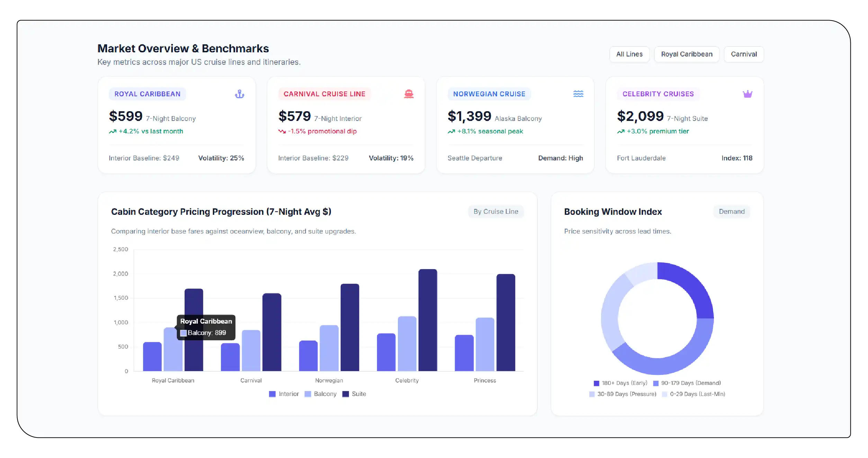
Task: Click the Celebrity x-axis label
Action: click(x=407, y=380)
